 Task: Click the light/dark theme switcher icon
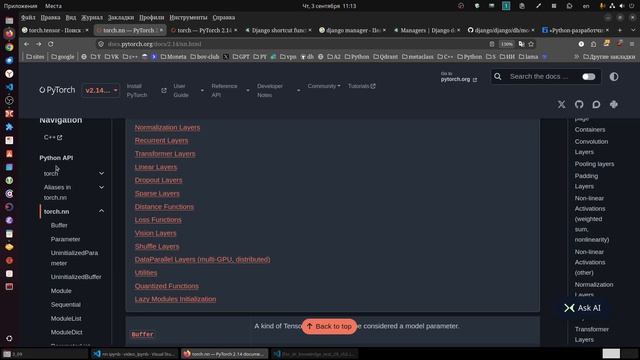[x=614, y=77]
